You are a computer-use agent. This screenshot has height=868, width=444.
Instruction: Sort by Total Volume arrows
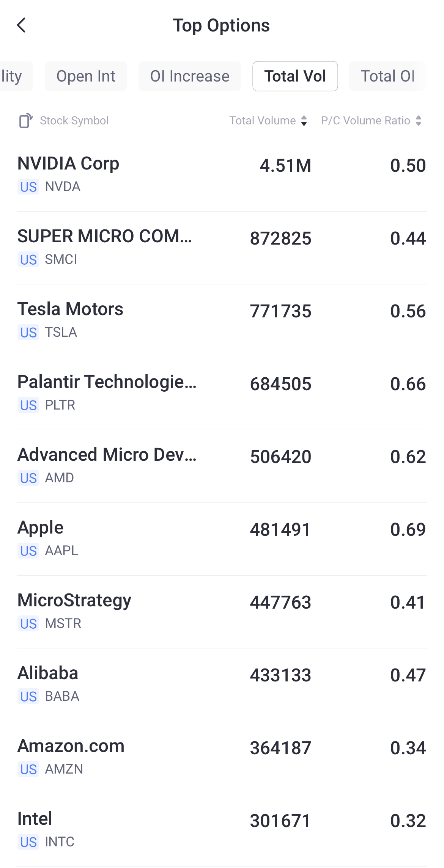point(304,121)
